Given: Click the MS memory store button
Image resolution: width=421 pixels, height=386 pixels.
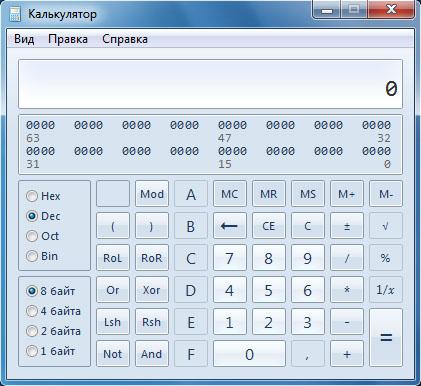Looking at the screenshot, I should [x=308, y=194].
